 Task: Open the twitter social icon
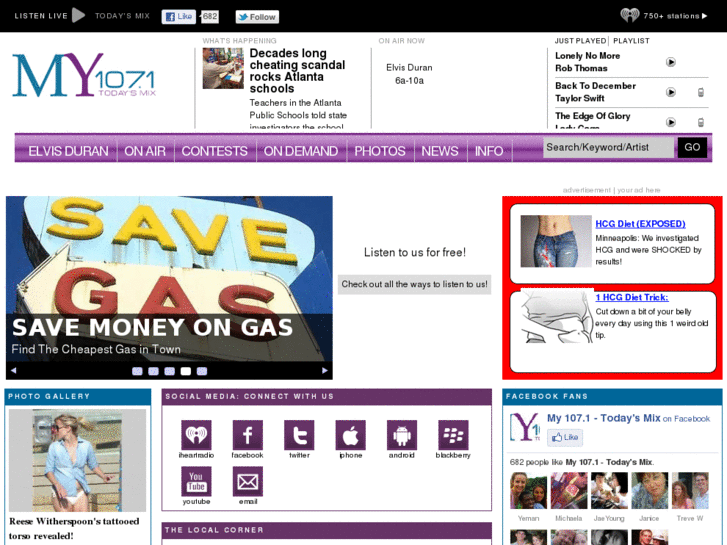click(299, 435)
